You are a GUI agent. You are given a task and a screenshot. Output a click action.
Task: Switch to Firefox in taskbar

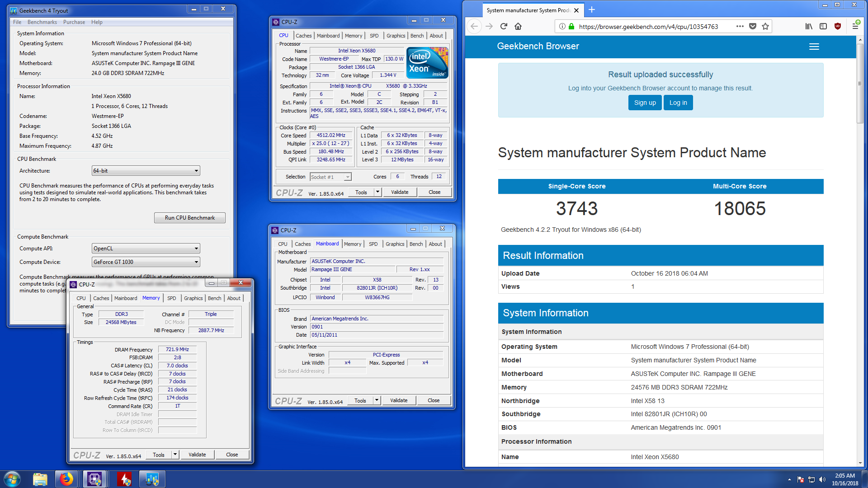coord(66,479)
